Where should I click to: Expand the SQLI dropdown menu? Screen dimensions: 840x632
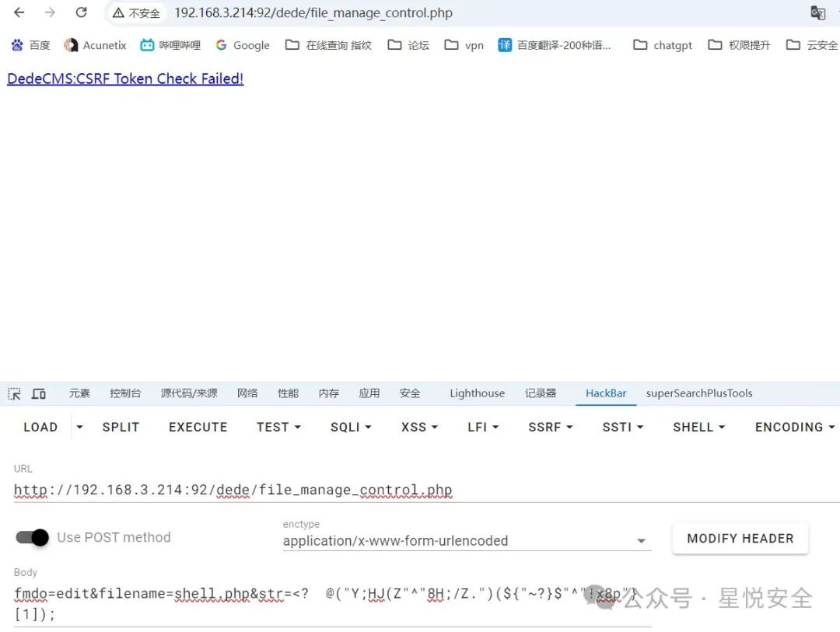pos(351,427)
